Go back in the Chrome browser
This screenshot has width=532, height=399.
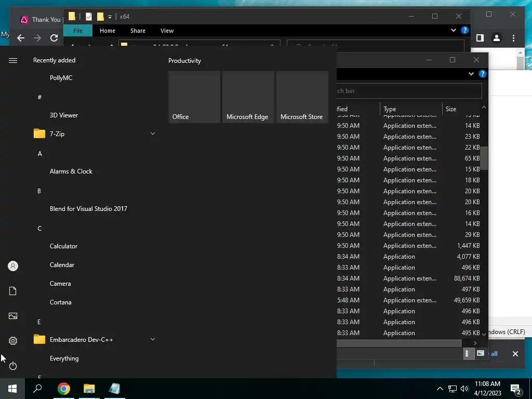coord(21,38)
